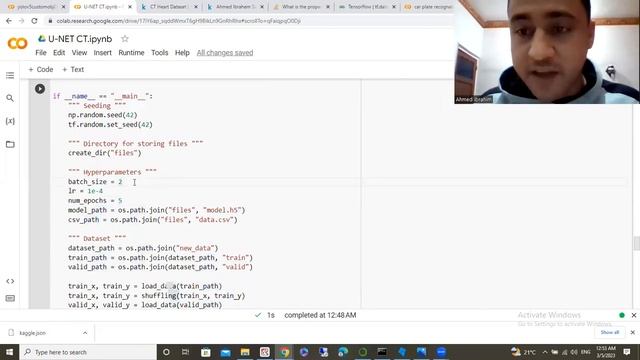Click the browser address bar URL
640x360 pixels.
pos(179,21)
